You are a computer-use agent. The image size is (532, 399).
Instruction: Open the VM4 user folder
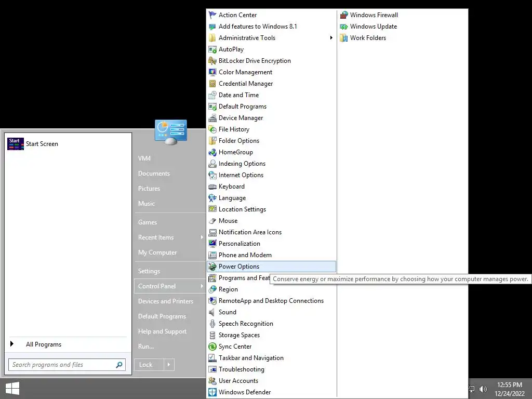point(144,158)
